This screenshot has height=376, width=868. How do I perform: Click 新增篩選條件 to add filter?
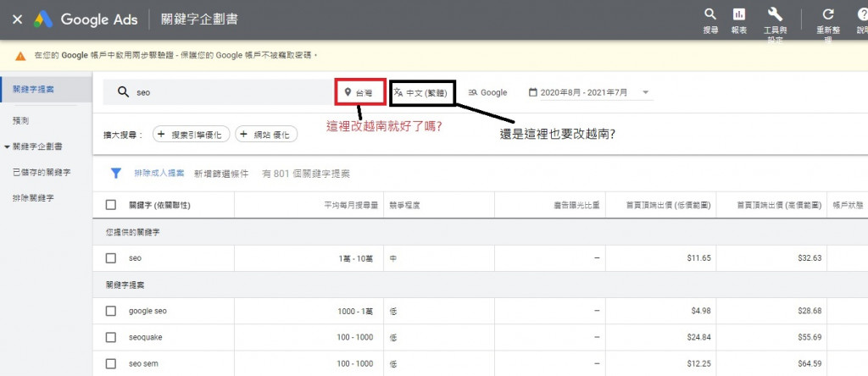pyautogui.click(x=221, y=174)
